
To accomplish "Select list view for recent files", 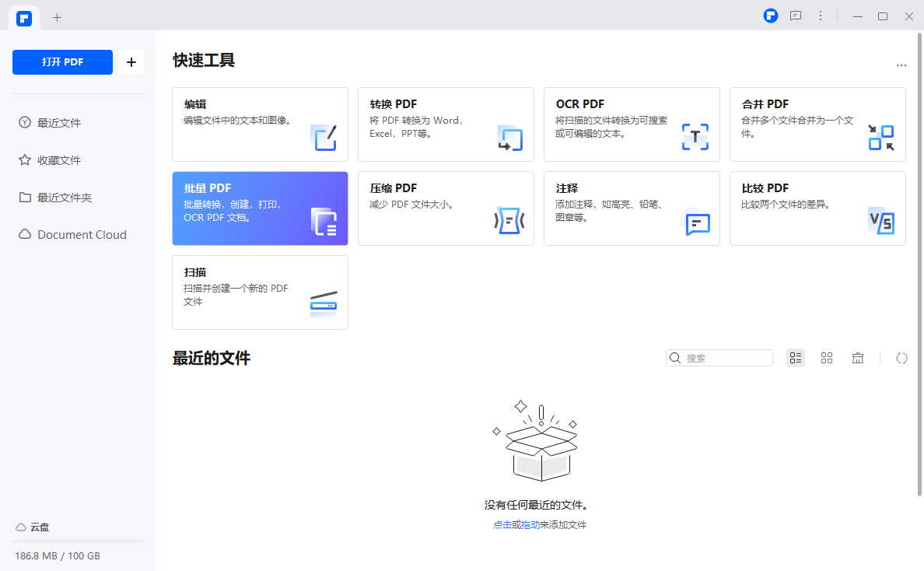I will coord(795,358).
